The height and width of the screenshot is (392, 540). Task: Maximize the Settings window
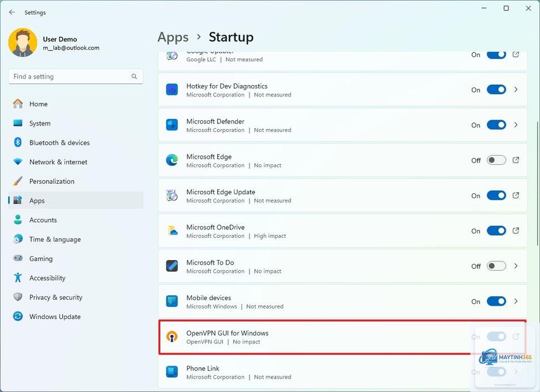506,8
